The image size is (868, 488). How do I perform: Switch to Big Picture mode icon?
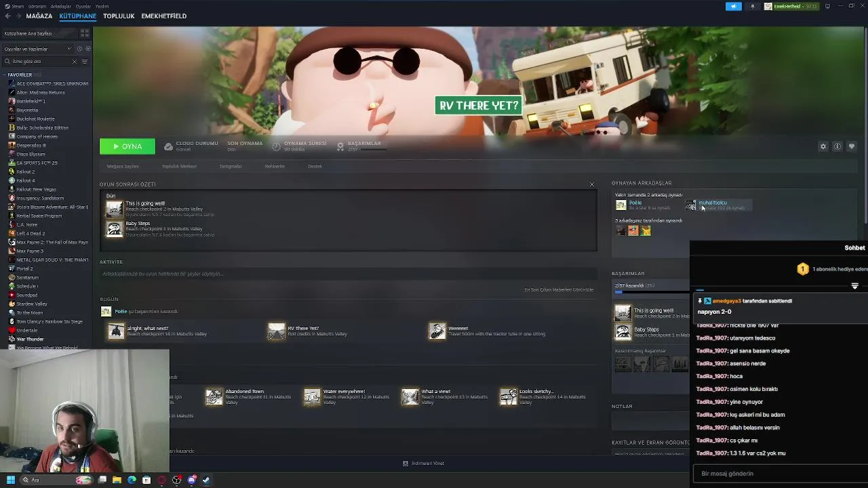coord(827,6)
